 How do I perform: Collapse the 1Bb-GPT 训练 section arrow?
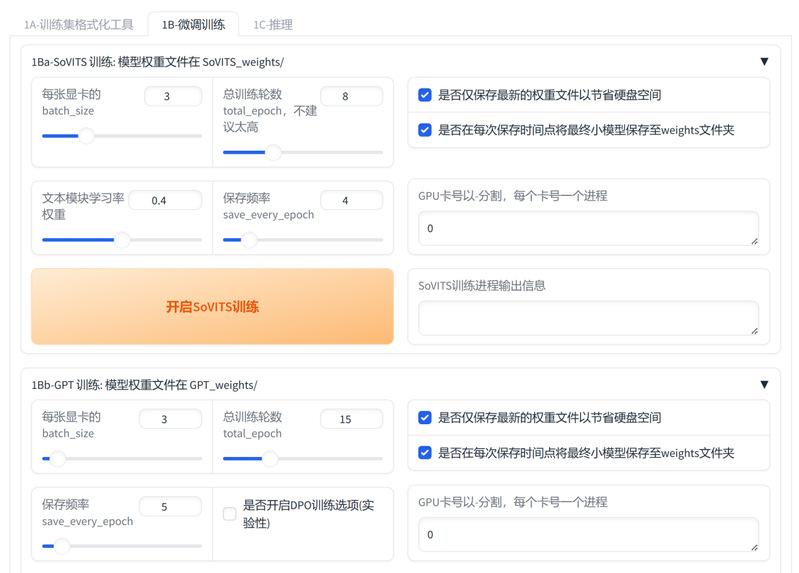pos(764,385)
